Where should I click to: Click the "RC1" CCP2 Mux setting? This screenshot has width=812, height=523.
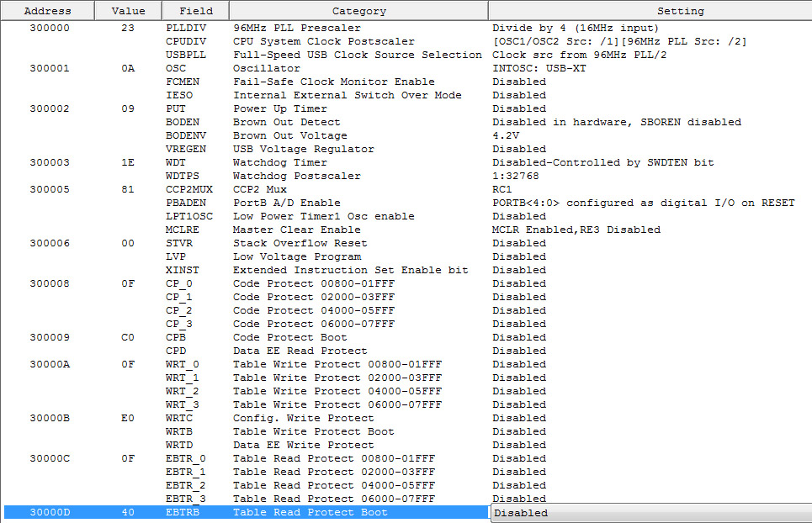pos(502,189)
